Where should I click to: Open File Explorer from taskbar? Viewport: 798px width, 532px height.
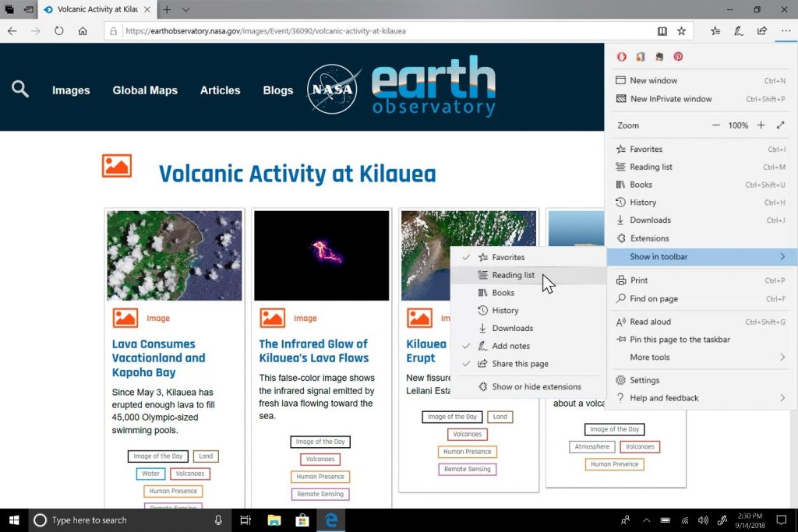tap(274, 520)
